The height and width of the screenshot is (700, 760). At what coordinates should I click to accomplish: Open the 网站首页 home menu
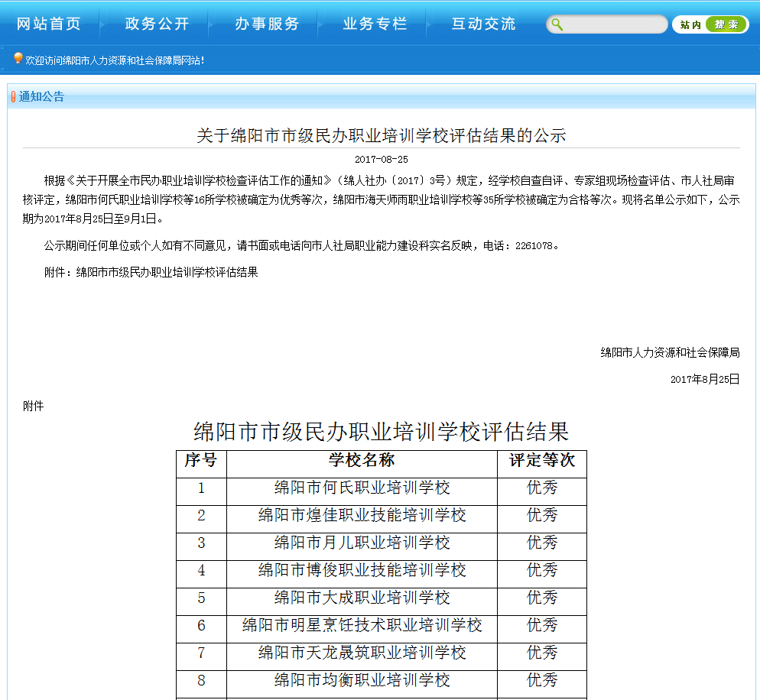click(x=49, y=24)
